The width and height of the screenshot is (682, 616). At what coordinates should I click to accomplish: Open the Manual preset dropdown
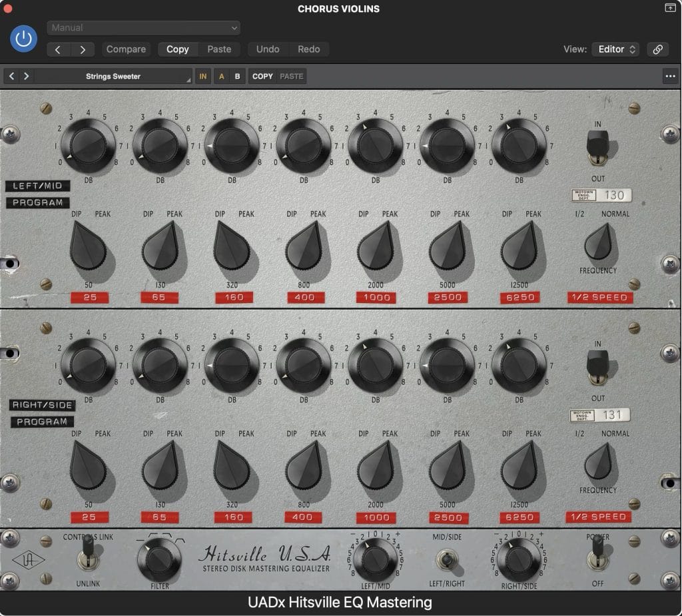[x=144, y=28]
